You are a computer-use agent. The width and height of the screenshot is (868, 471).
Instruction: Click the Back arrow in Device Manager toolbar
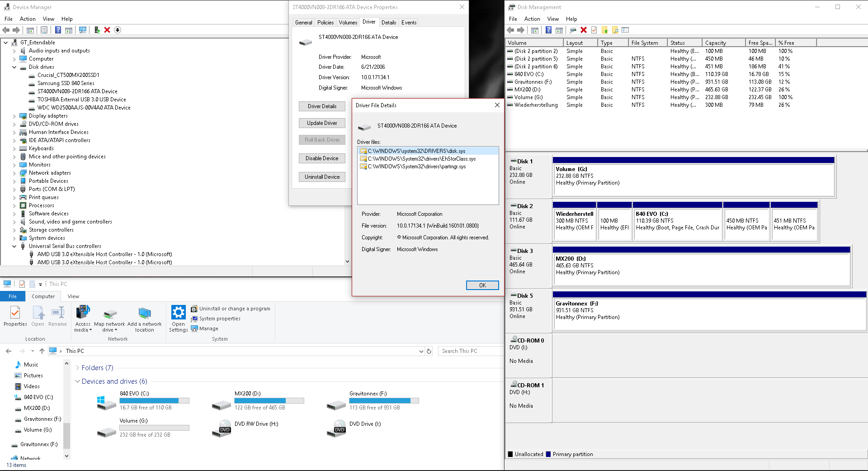tap(6, 30)
